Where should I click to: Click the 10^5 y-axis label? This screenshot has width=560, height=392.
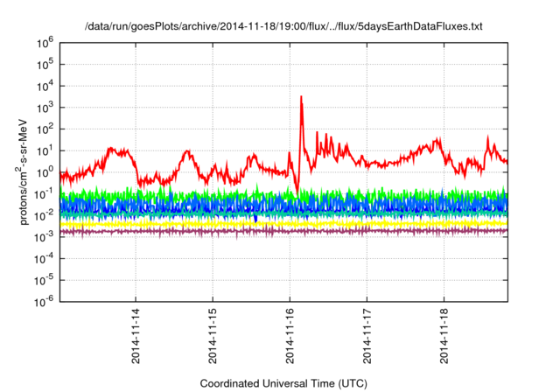(x=45, y=65)
